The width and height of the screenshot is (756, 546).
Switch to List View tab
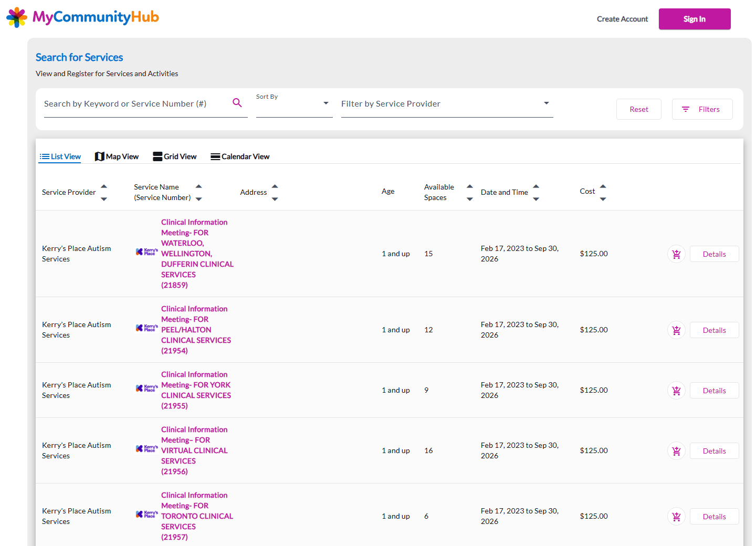point(60,156)
